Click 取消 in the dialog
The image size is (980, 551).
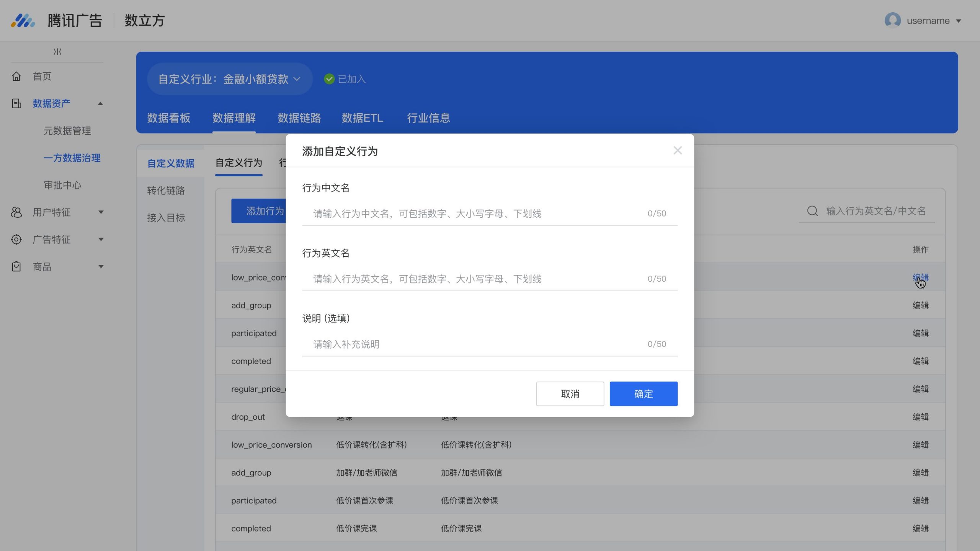point(570,394)
